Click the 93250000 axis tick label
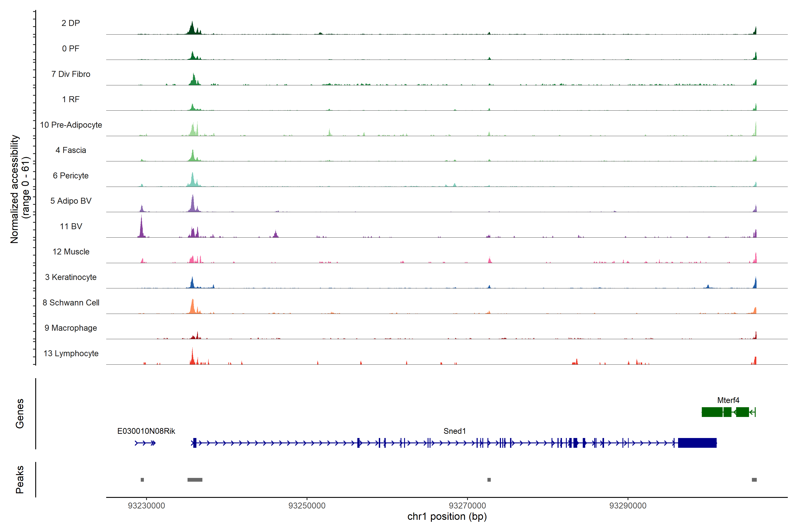The width and height of the screenshot is (798, 532). [307, 506]
